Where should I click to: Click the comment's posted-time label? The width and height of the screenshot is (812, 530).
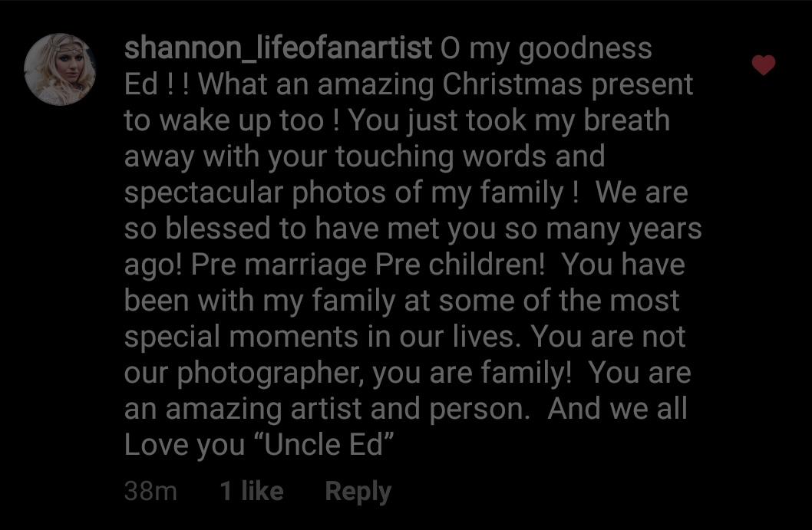click(150, 491)
